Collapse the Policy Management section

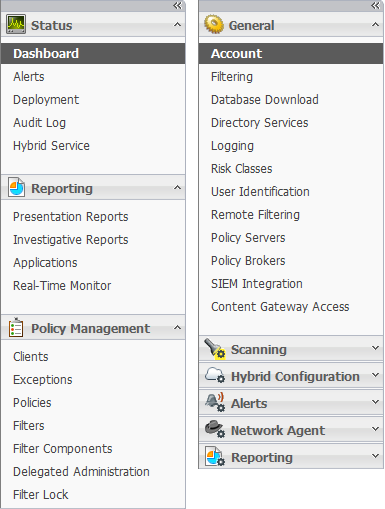(x=177, y=327)
